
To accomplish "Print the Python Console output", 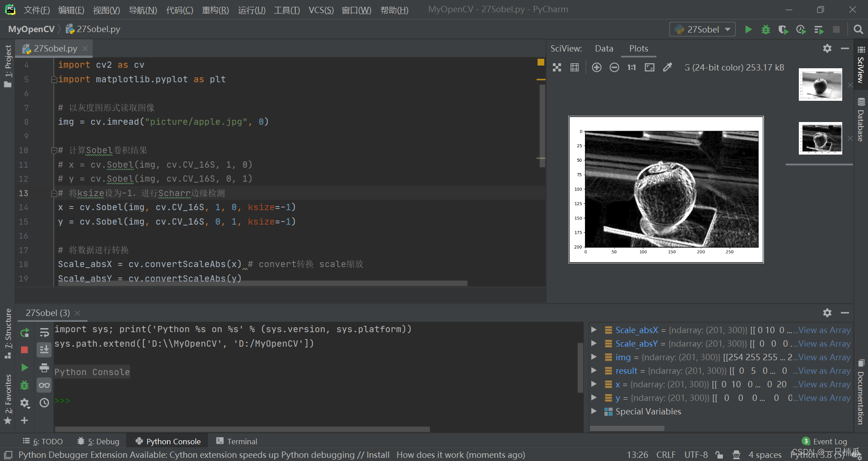I will tap(44, 367).
